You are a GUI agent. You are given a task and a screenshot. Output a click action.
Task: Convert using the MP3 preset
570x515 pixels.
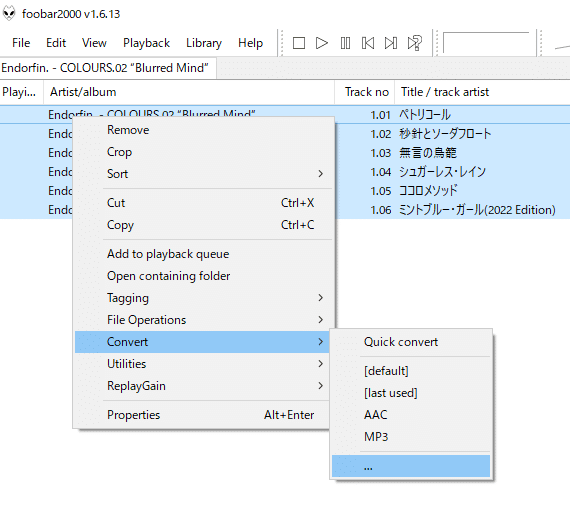[x=411, y=436]
